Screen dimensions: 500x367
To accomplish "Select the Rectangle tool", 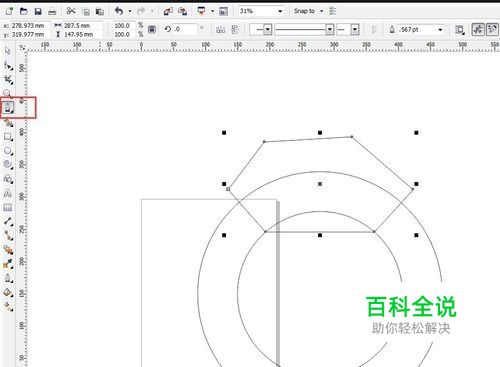I will (x=8, y=137).
